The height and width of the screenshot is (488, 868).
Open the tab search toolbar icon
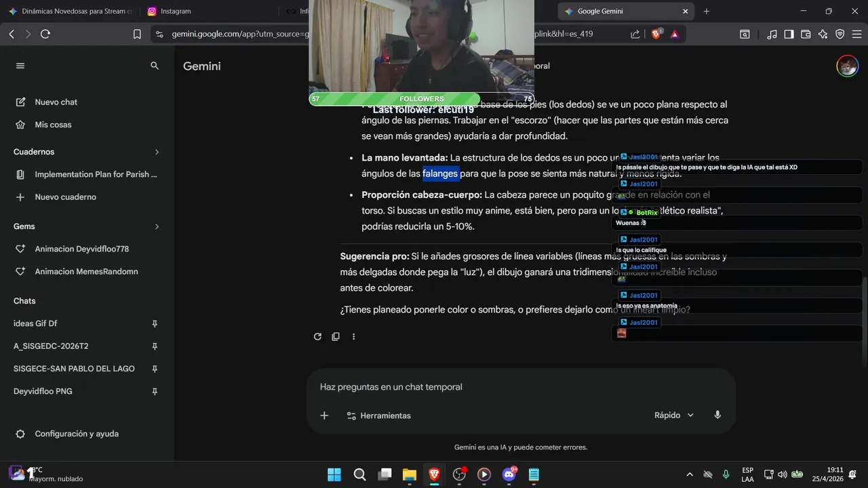(745, 34)
